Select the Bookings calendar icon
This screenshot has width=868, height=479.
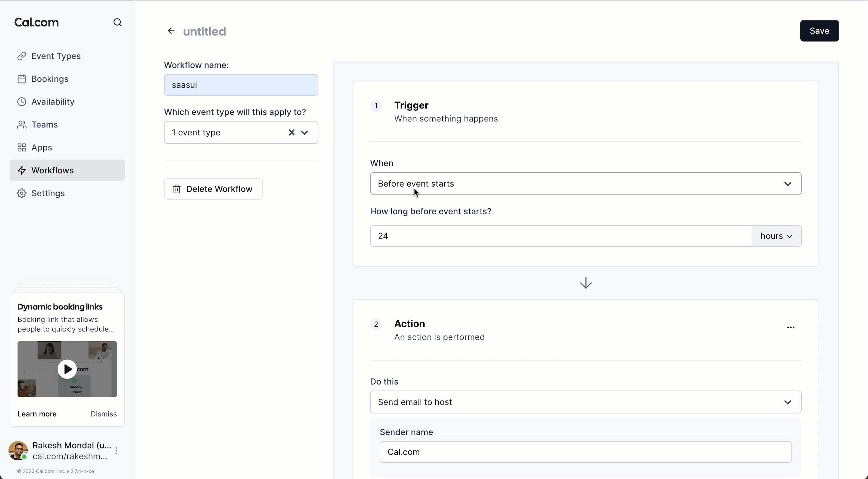pos(21,79)
